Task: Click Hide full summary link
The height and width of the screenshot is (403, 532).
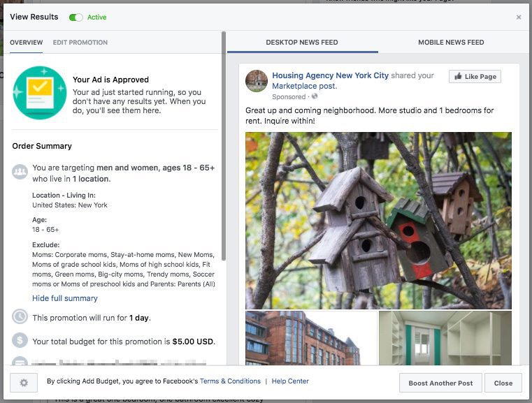Action: (x=65, y=298)
